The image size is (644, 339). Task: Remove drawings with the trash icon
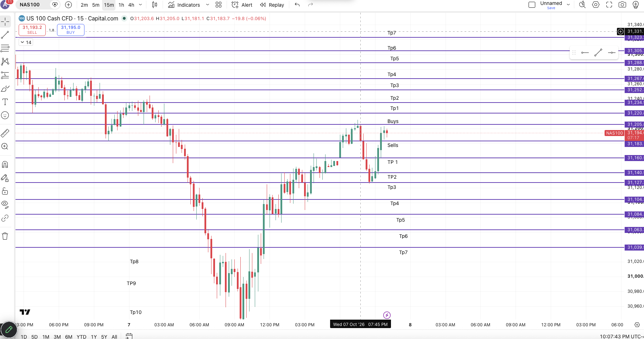[5, 236]
